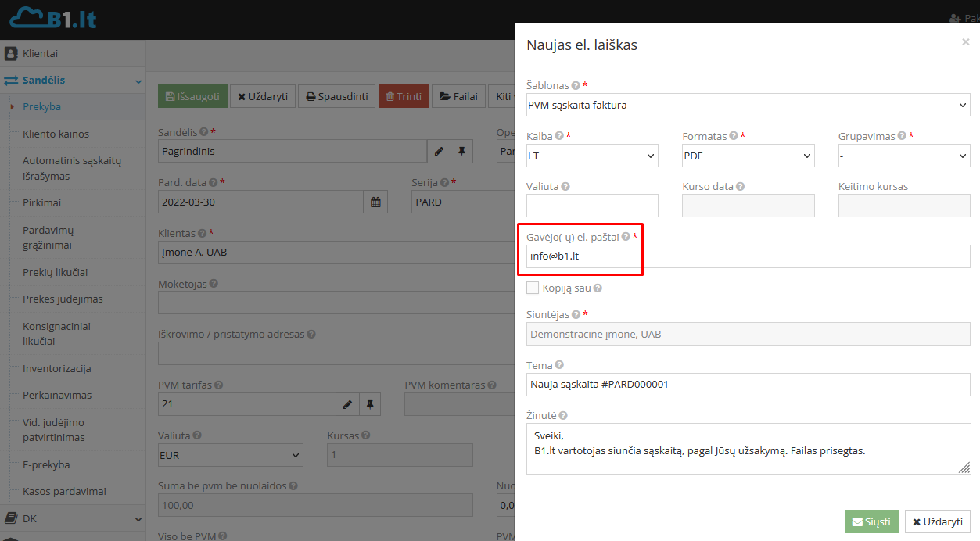Click the help icon next to Žinutė
This screenshot has height=541, width=980.
pyautogui.click(x=563, y=416)
